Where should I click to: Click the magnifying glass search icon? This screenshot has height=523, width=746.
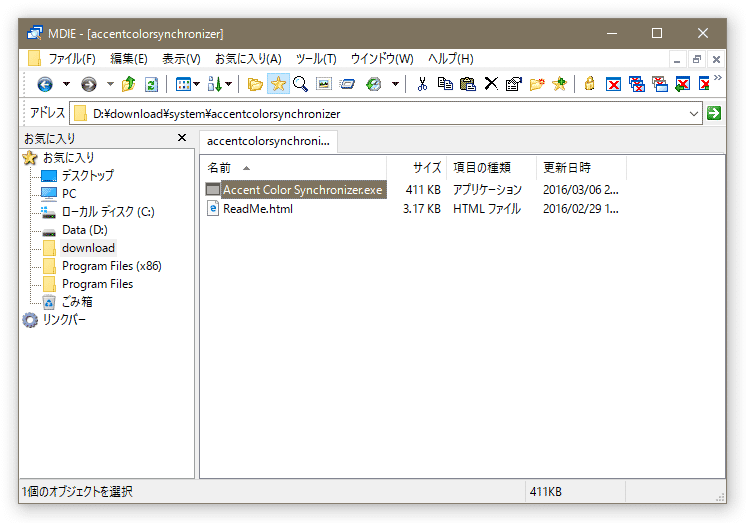tap(300, 84)
